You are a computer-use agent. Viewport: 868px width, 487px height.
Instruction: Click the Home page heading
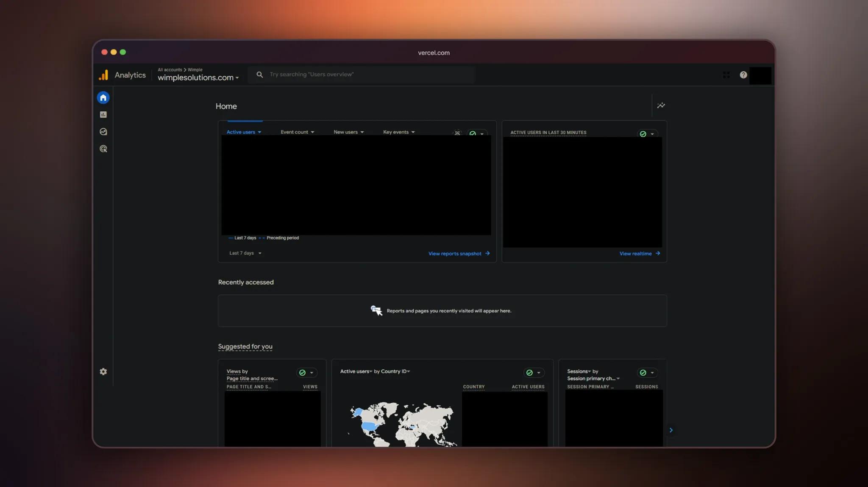coord(226,106)
